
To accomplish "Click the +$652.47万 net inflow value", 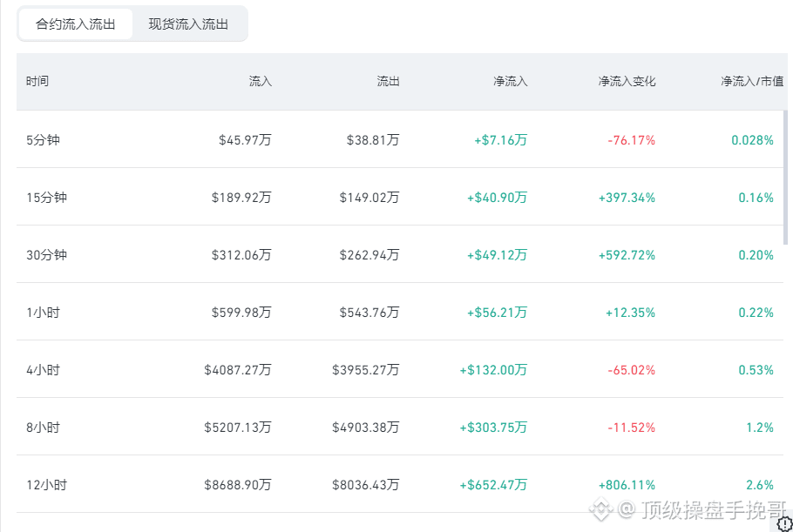I will tap(493, 485).
